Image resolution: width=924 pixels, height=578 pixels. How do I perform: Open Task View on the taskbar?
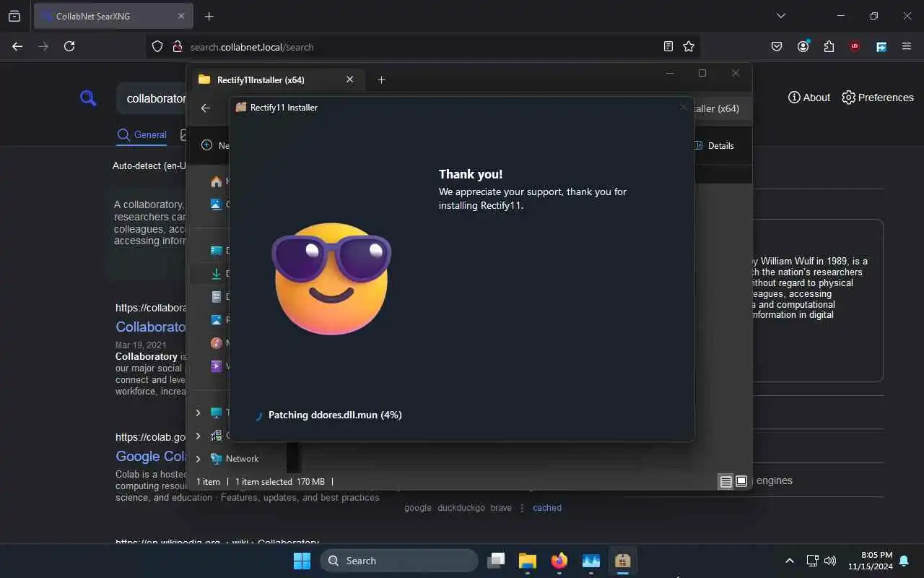click(x=496, y=561)
